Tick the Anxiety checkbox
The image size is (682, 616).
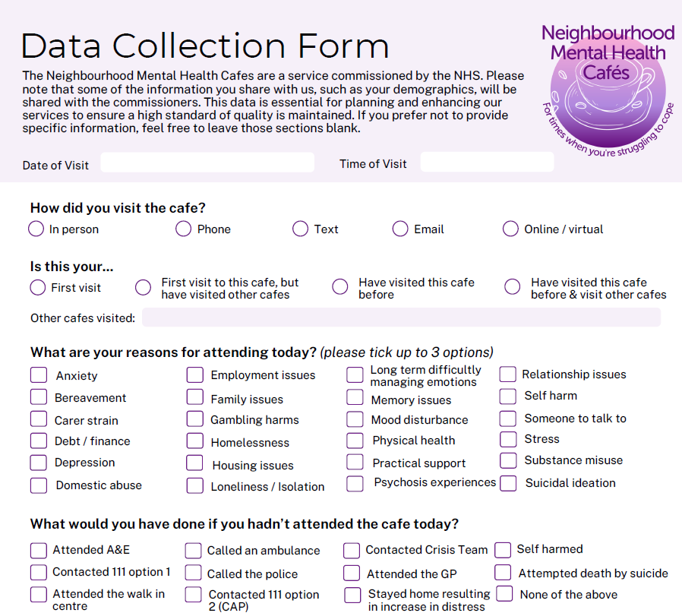(39, 374)
